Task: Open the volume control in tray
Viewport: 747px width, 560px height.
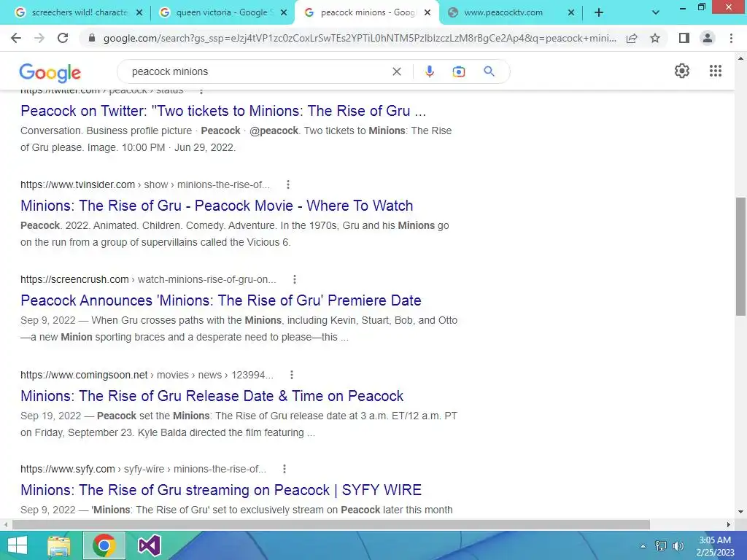Action: 678,545
